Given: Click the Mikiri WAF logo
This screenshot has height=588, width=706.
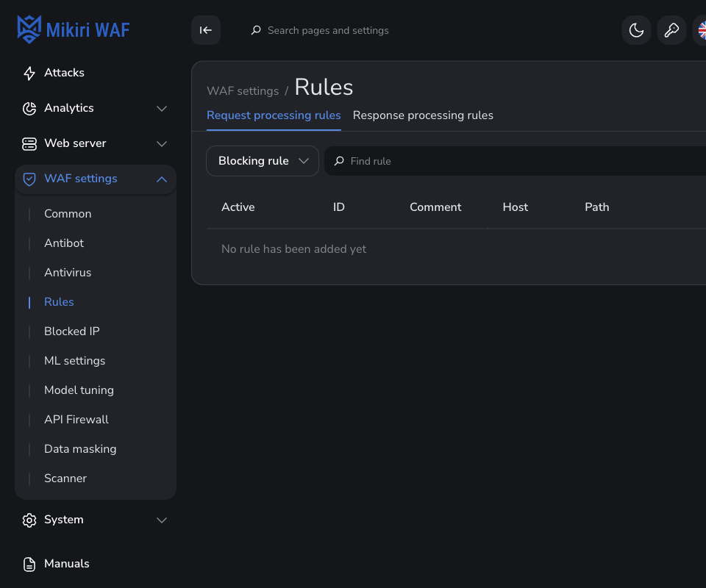Looking at the screenshot, I should (74, 29).
